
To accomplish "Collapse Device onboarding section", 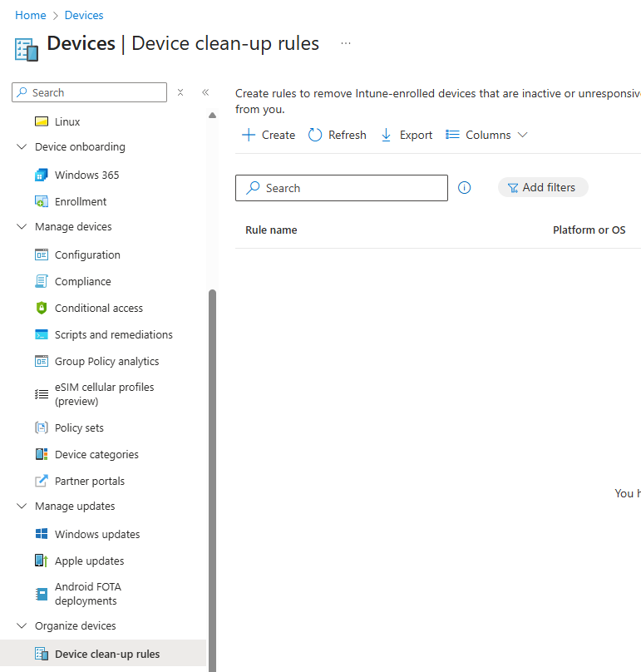I will (22, 146).
